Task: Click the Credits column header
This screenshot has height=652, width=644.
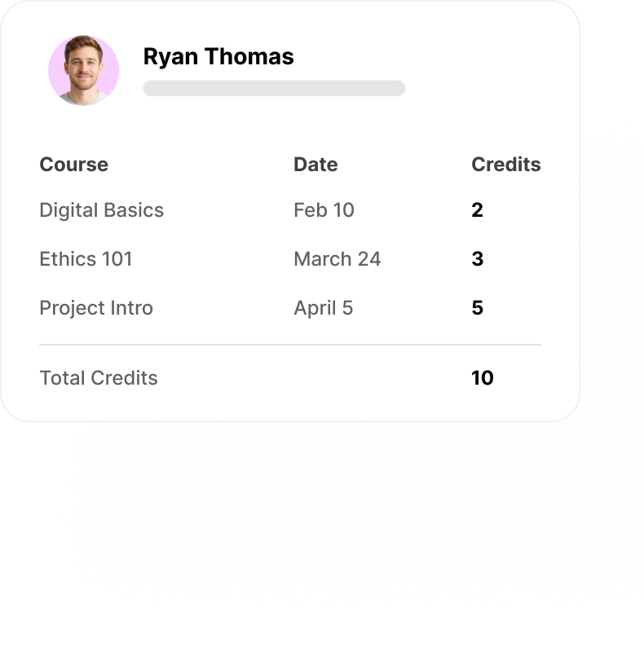Action: click(505, 164)
